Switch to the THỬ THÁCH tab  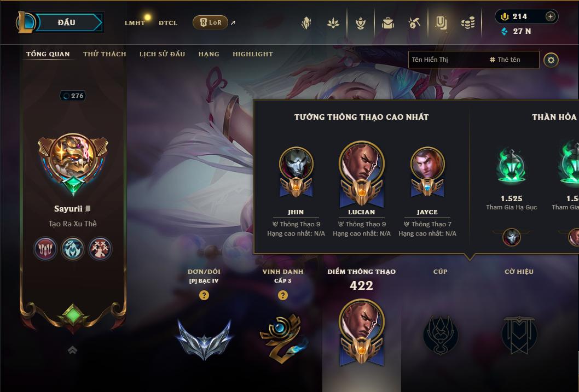pos(105,54)
